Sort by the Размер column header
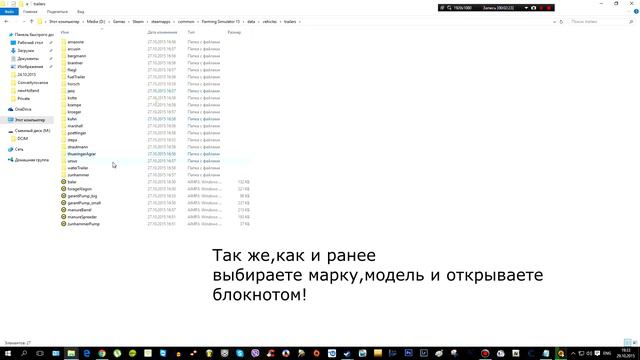The height and width of the screenshot is (360, 640). point(234,32)
